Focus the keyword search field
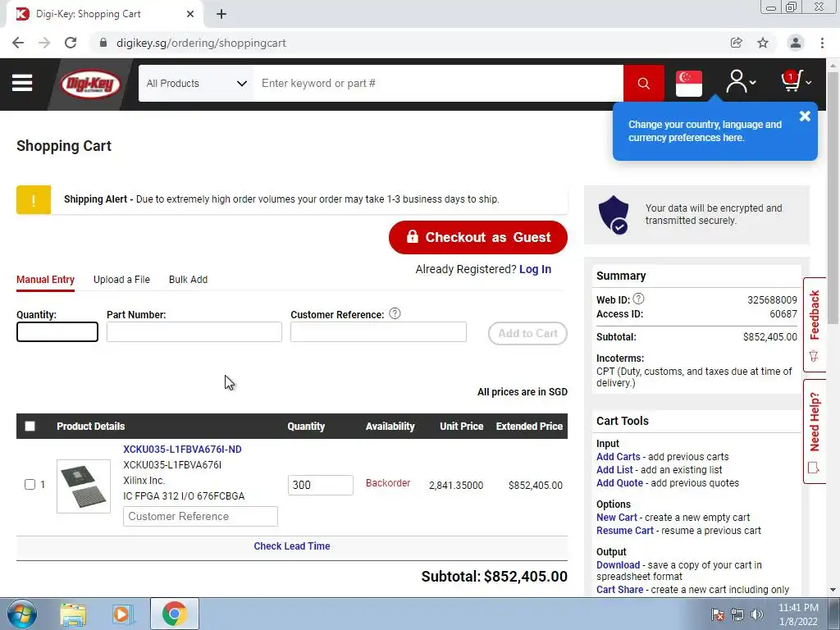 439,83
